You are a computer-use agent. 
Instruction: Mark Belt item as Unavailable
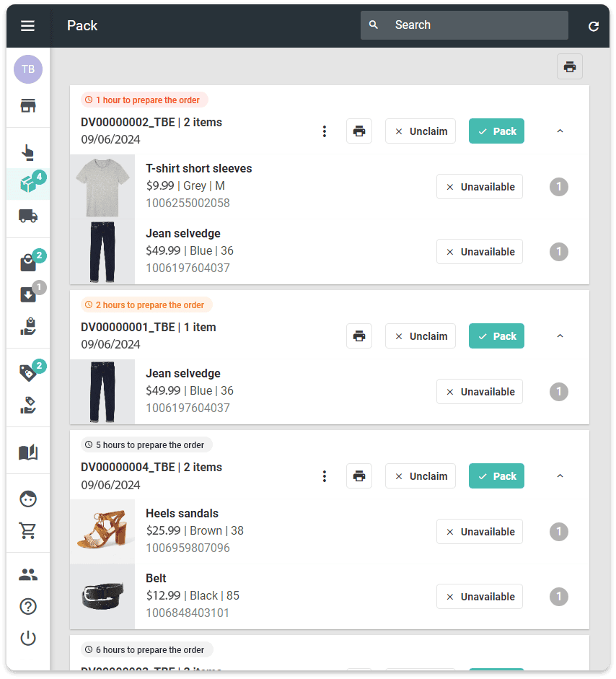tap(480, 597)
